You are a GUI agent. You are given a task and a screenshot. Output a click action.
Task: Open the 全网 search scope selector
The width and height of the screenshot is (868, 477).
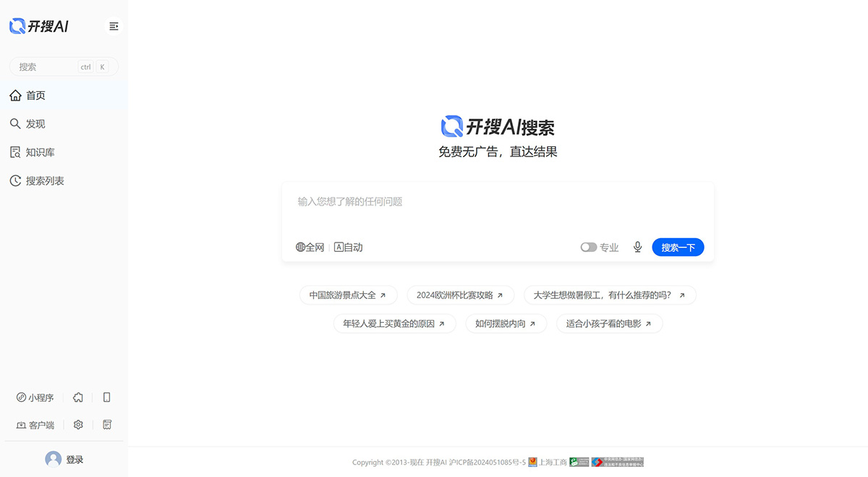coord(310,247)
